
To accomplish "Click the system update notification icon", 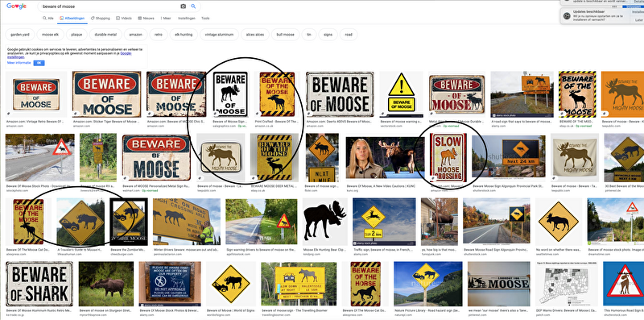I will [567, 16].
